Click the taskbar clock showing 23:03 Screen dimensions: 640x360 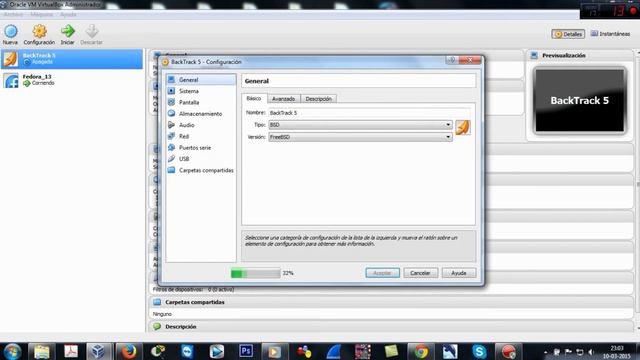618,352
